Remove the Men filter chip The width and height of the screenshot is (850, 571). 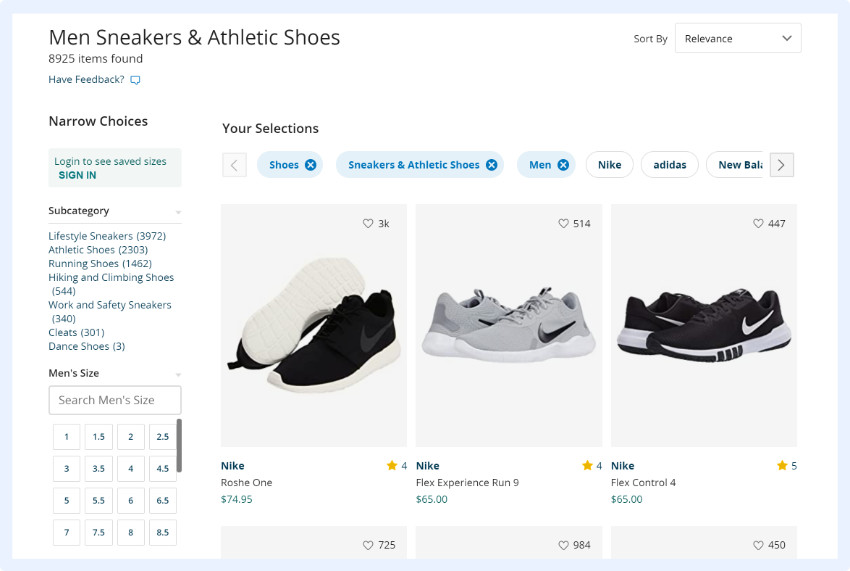point(563,165)
